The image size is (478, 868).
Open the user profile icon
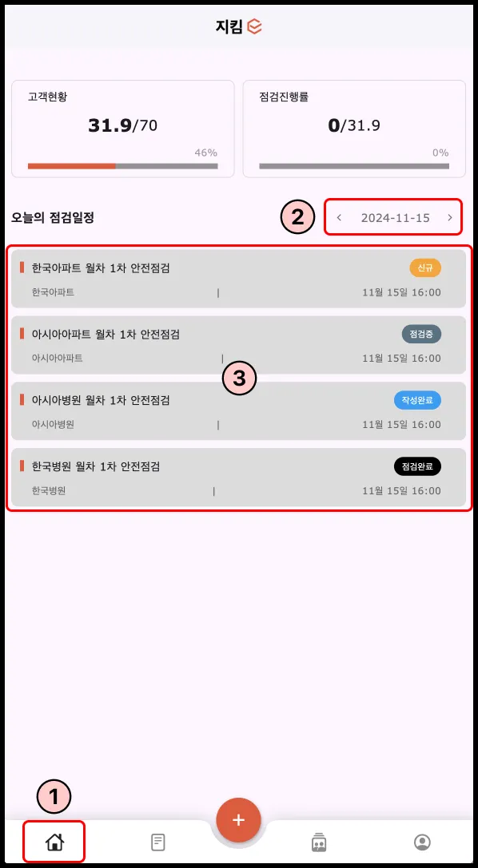pos(422,842)
